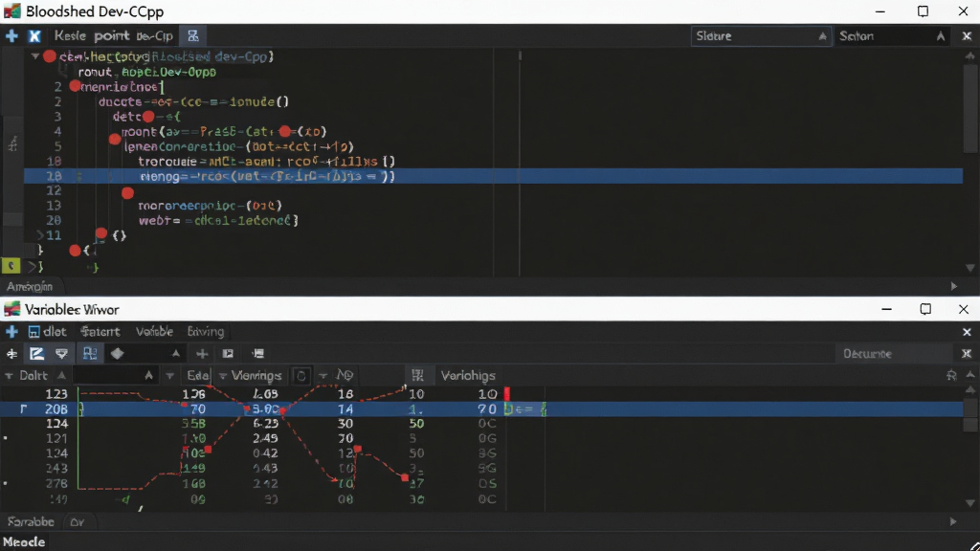Image resolution: width=980 pixels, height=551 pixels.
Task: Click the list icon at the toolbar end
Action: (257, 354)
